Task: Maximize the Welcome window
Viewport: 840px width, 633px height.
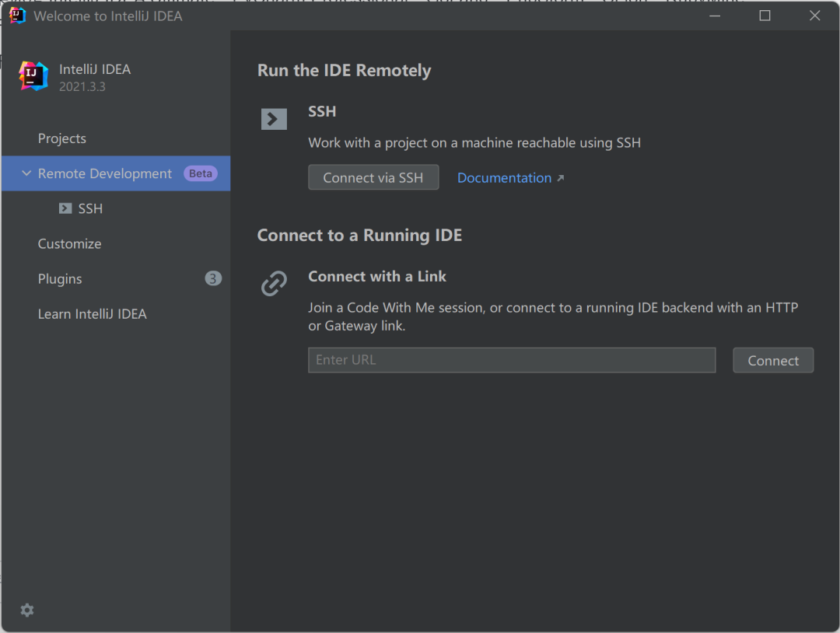Action: click(x=765, y=16)
